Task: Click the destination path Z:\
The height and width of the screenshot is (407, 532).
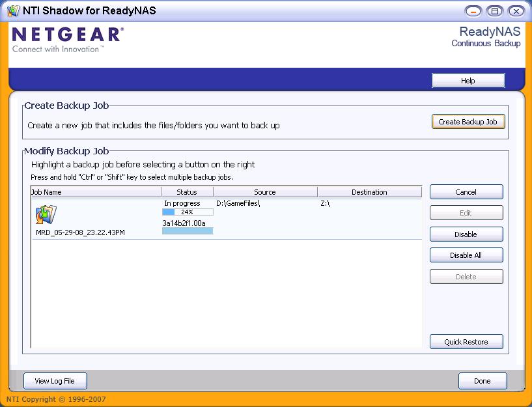Action: pos(325,203)
